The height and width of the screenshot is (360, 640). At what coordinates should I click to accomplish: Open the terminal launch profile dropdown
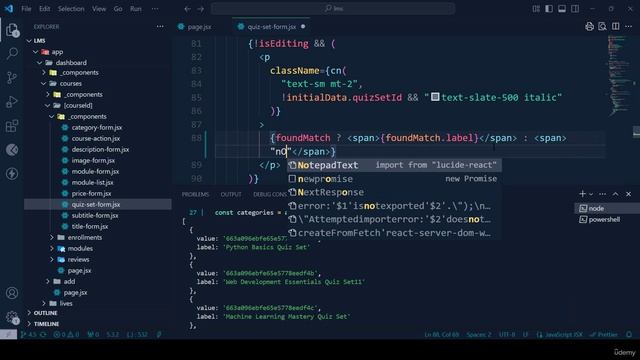tap(591, 194)
